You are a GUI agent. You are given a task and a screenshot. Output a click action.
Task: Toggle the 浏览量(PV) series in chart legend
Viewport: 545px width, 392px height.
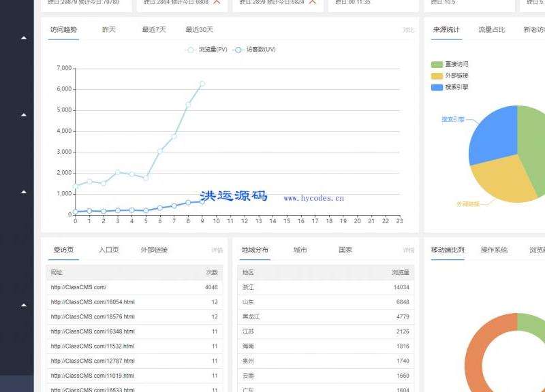click(208, 50)
